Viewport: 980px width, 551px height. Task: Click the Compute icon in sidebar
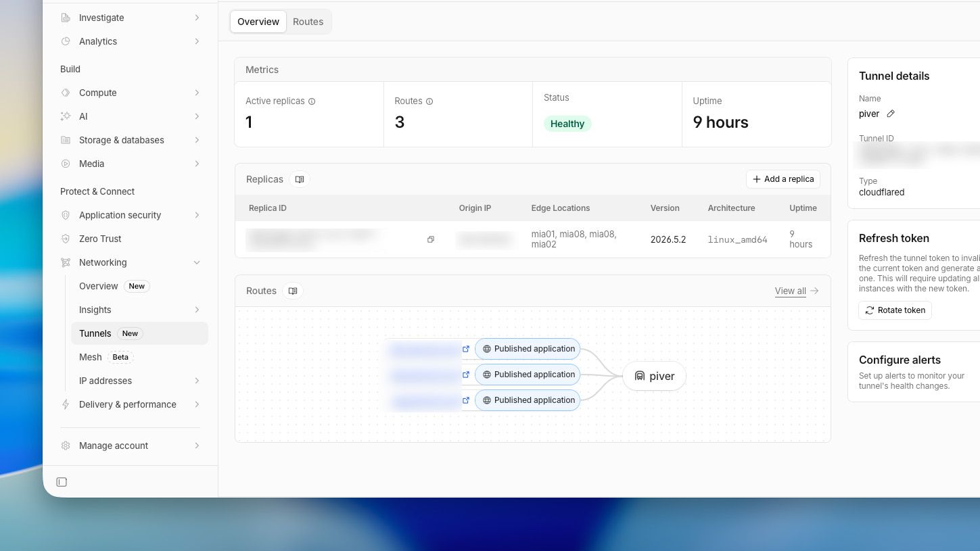[x=66, y=93]
